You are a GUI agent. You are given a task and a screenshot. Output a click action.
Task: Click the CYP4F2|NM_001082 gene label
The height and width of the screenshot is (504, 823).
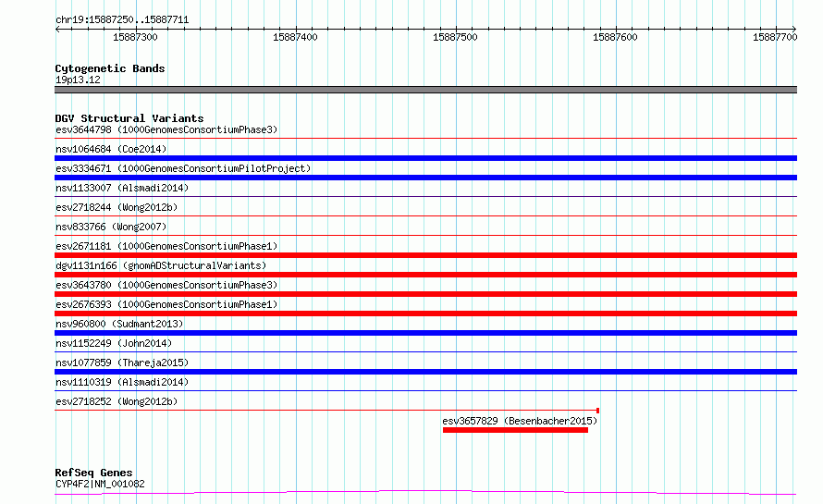pos(100,484)
